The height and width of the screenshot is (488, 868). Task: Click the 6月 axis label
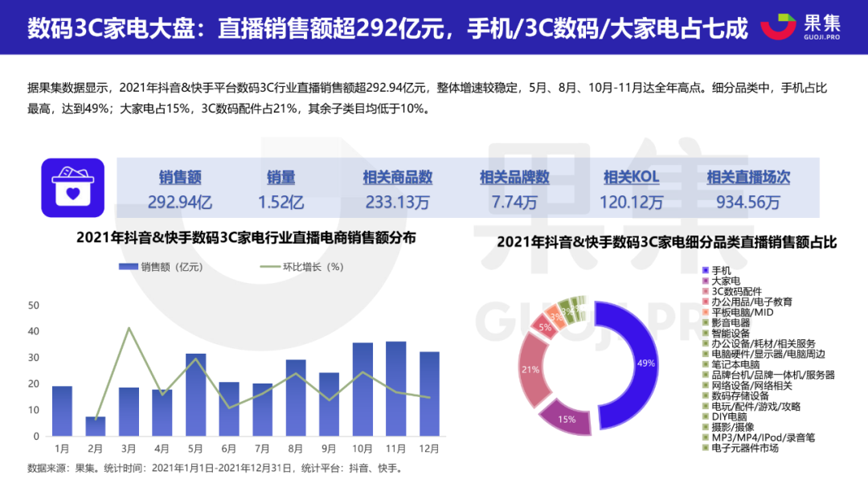[x=228, y=449]
